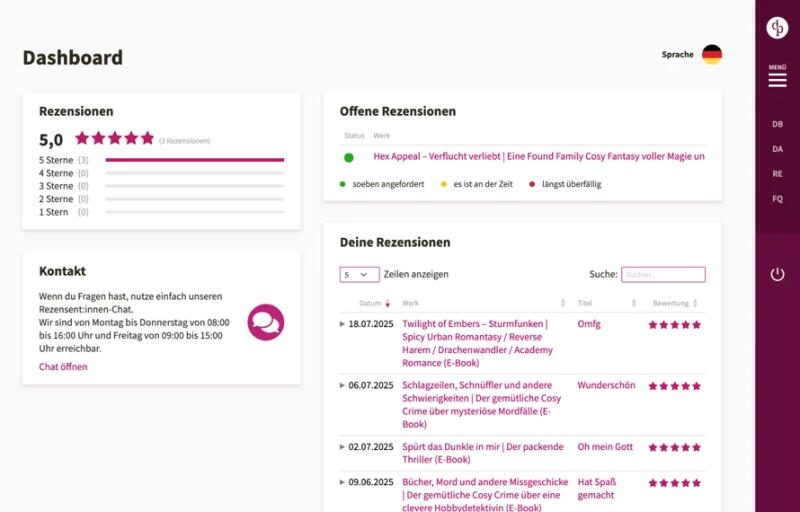
Task: Sort reviews by Bewertung column
Action: pos(674,303)
